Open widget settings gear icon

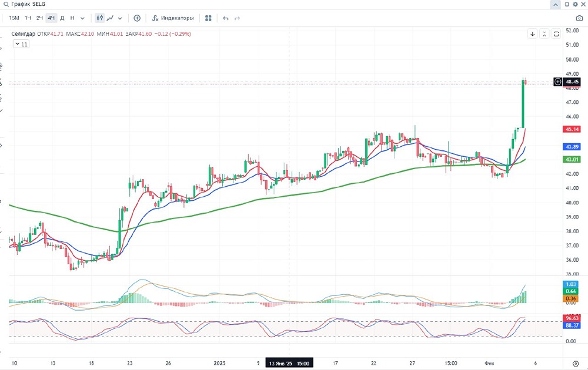[575, 5]
